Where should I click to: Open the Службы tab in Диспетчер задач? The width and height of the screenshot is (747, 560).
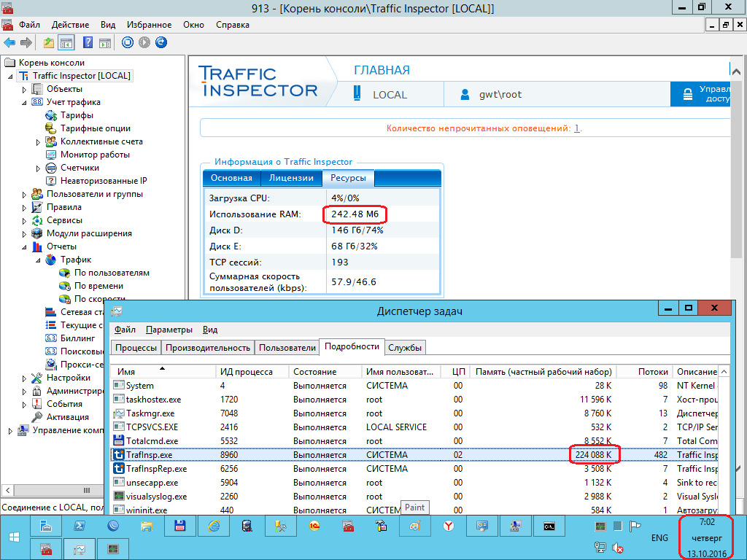pyautogui.click(x=405, y=348)
